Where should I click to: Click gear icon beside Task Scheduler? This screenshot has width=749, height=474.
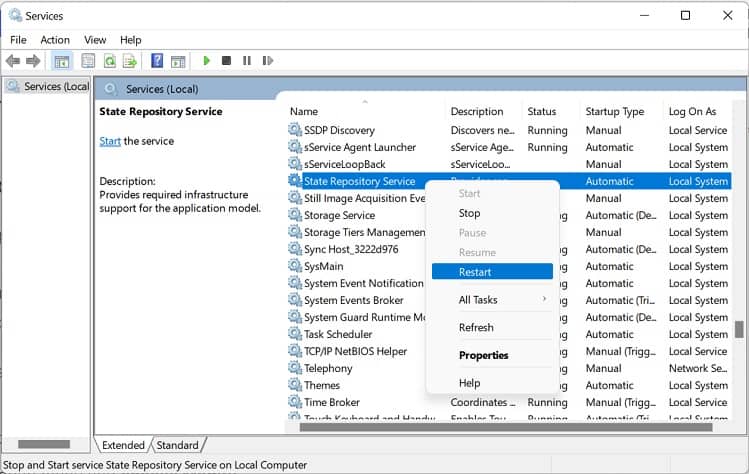(295, 334)
